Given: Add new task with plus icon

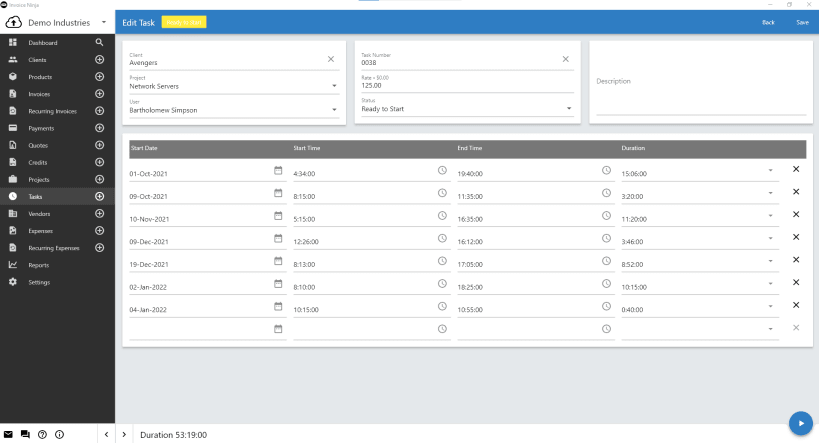Looking at the screenshot, I should pos(99,196).
